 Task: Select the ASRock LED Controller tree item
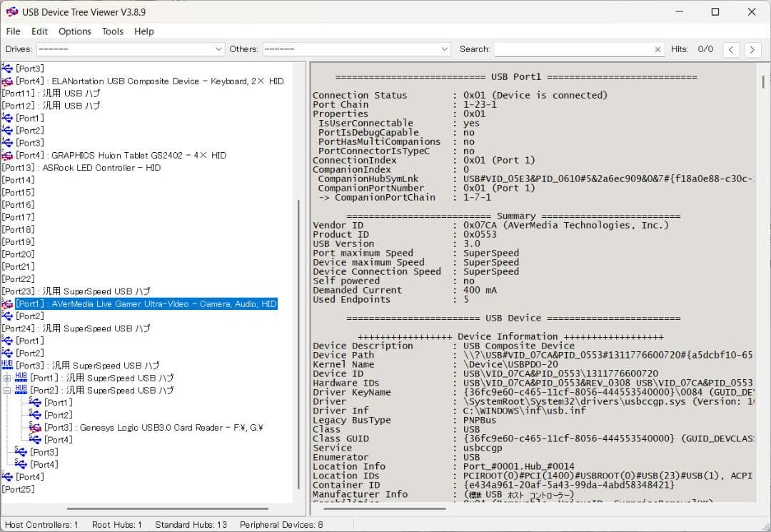(x=101, y=168)
